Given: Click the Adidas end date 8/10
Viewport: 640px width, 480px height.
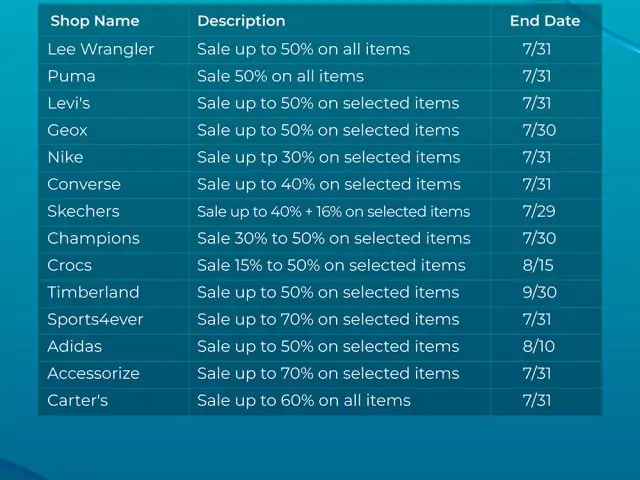Looking at the screenshot, I should (x=539, y=347).
